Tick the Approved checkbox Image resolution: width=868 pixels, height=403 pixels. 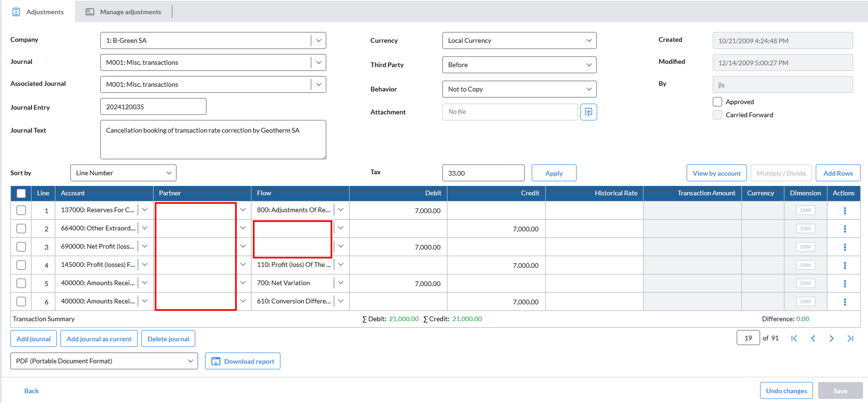(x=718, y=102)
